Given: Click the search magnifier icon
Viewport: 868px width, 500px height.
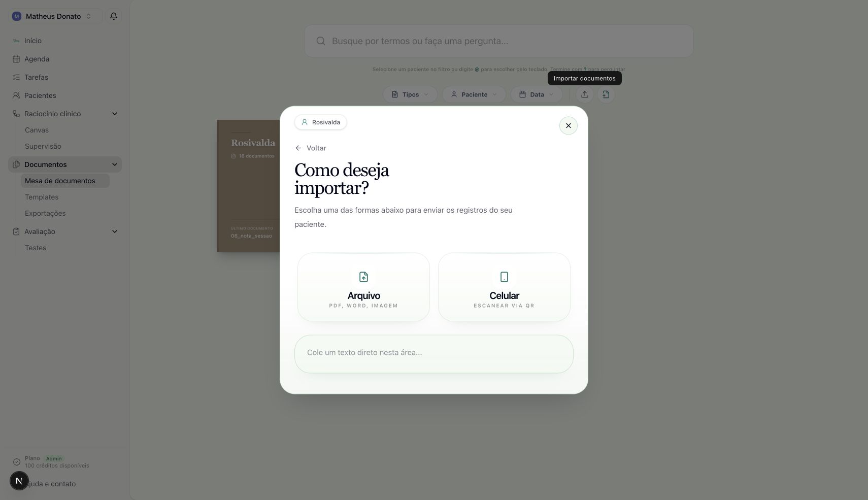Looking at the screenshot, I should (321, 41).
